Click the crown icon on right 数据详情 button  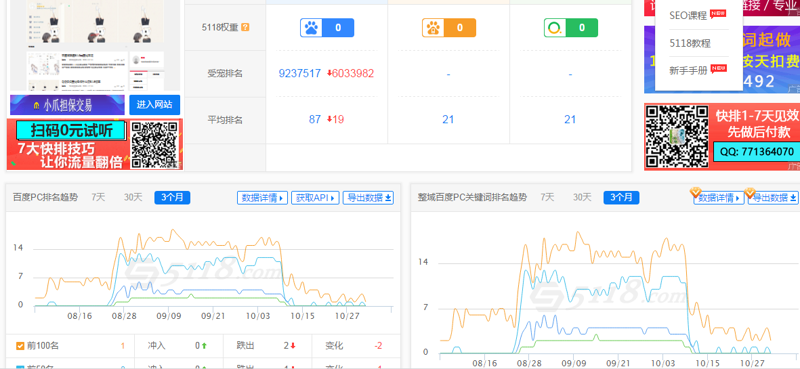(x=695, y=192)
